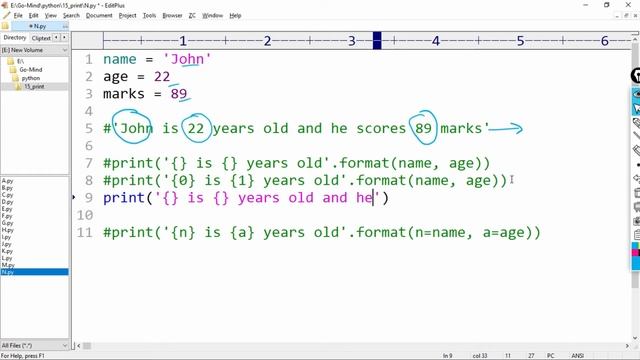Select the arrow shape annotation tool
Screen dimensions: 640x360
(x=636, y=178)
